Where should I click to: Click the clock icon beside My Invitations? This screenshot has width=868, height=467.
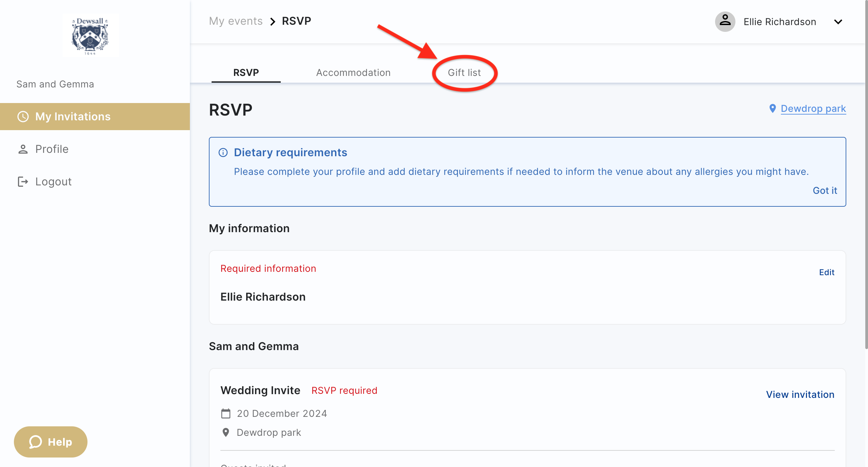pyautogui.click(x=23, y=117)
